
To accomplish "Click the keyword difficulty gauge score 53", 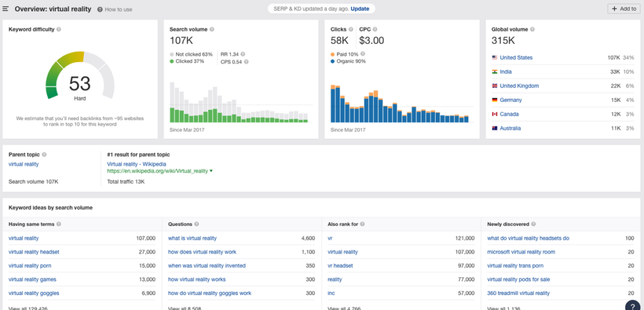I will click(x=80, y=84).
